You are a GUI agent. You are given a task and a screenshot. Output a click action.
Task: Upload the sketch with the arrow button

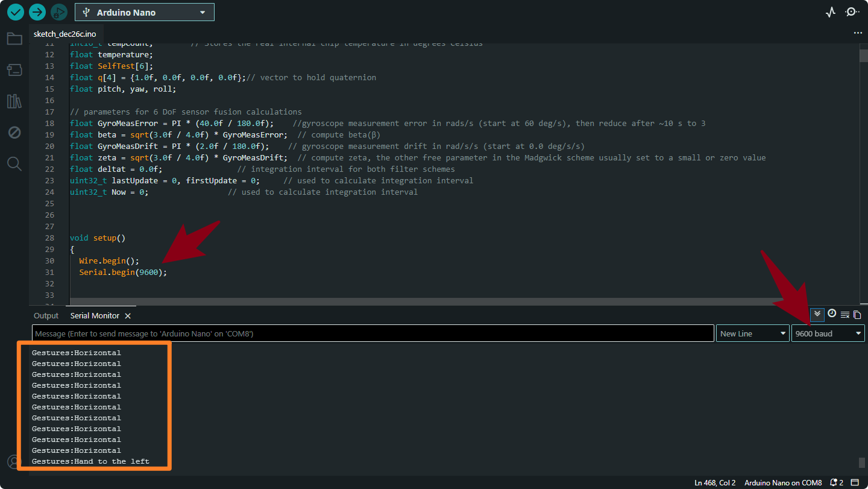pyautogui.click(x=37, y=12)
